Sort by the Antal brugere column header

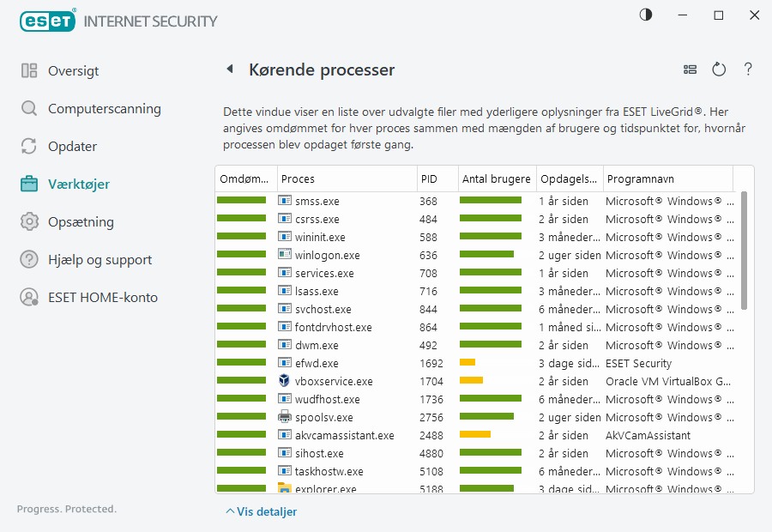tap(497, 179)
